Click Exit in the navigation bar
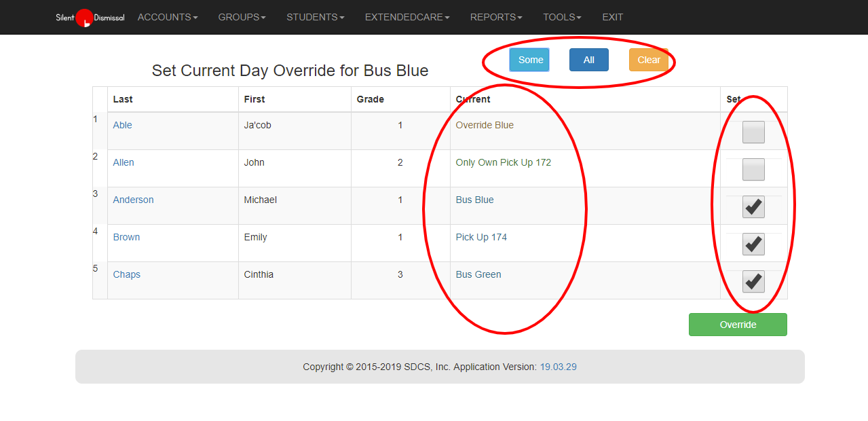Image resolution: width=868 pixels, height=421 pixels. [612, 17]
